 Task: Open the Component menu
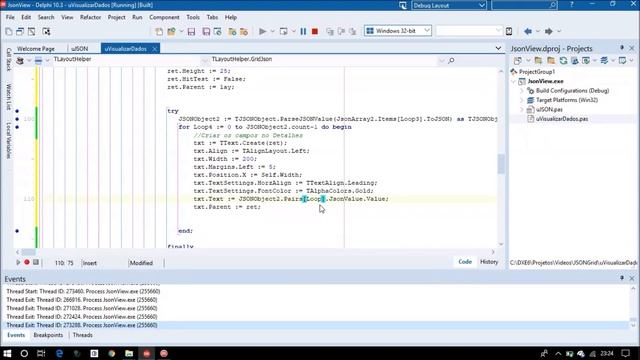pyautogui.click(x=164, y=17)
